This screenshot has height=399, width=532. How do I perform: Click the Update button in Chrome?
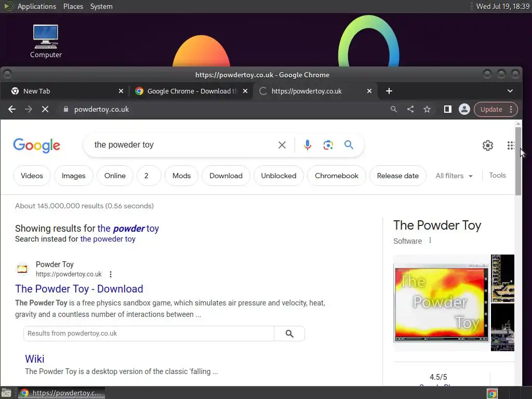491,109
